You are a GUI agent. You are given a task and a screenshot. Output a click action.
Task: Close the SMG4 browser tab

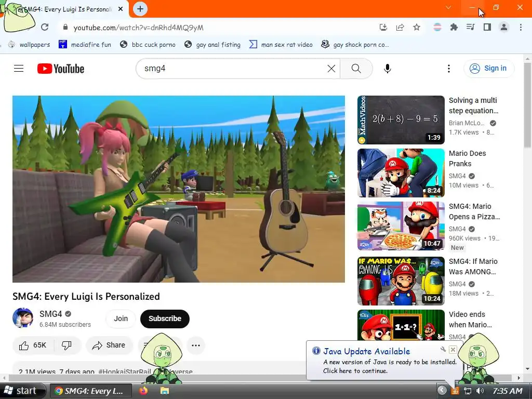(121, 9)
